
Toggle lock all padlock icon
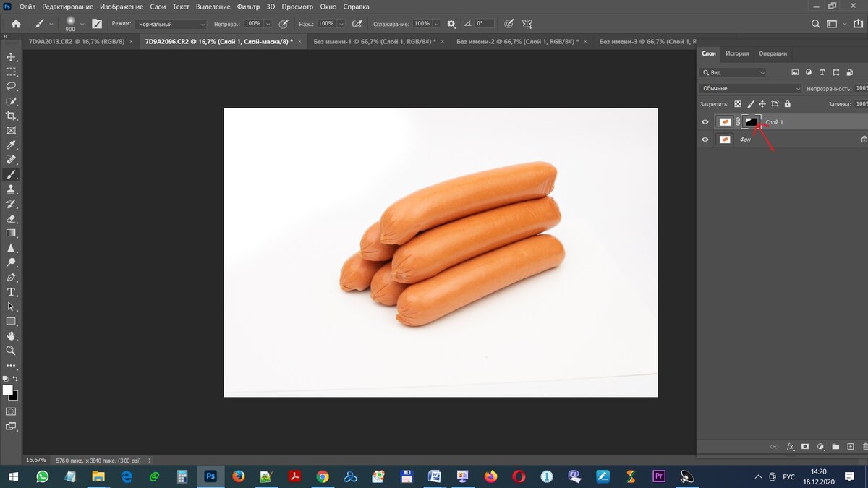tap(788, 104)
